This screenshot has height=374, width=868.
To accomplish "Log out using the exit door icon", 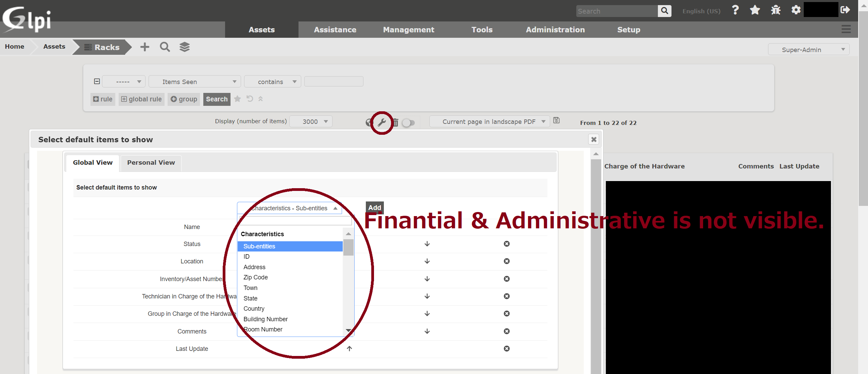I will (846, 10).
